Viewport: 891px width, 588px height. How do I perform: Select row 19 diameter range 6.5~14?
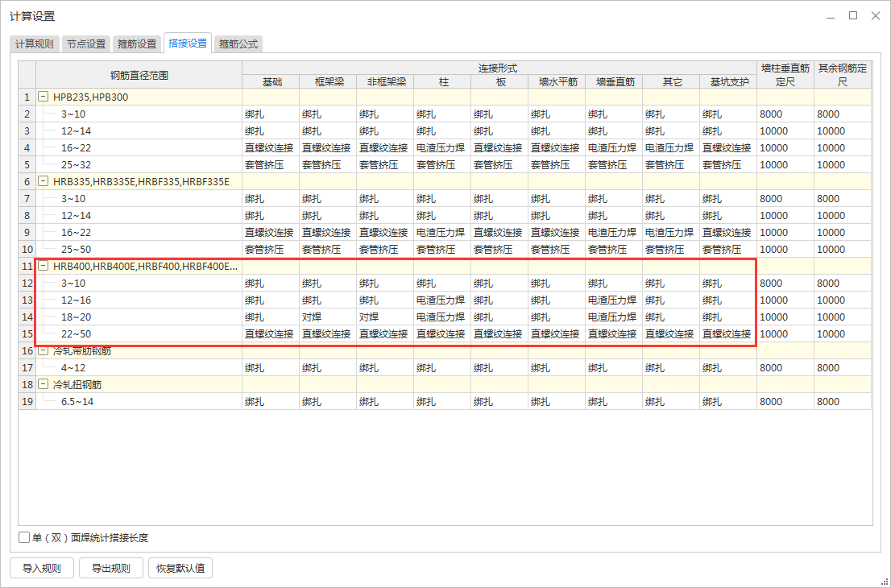click(x=139, y=402)
